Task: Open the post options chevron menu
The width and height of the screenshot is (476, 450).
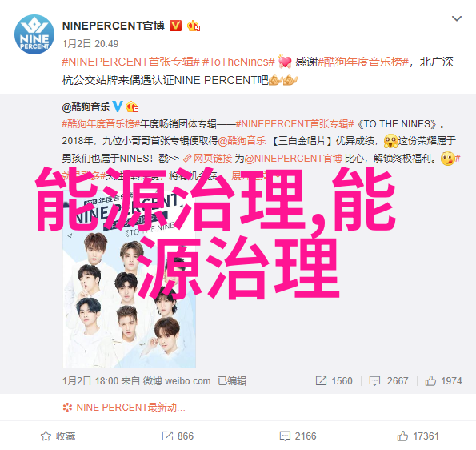Action: (457, 19)
